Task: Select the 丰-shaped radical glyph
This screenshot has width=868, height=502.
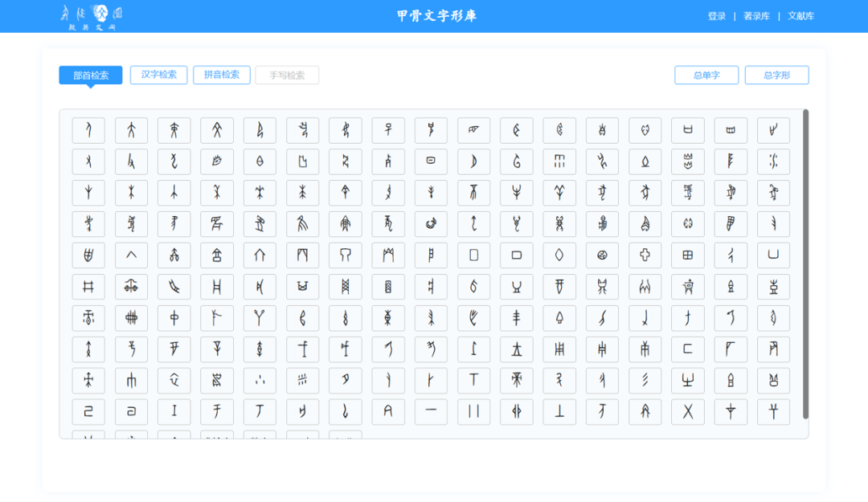Action: [517, 318]
